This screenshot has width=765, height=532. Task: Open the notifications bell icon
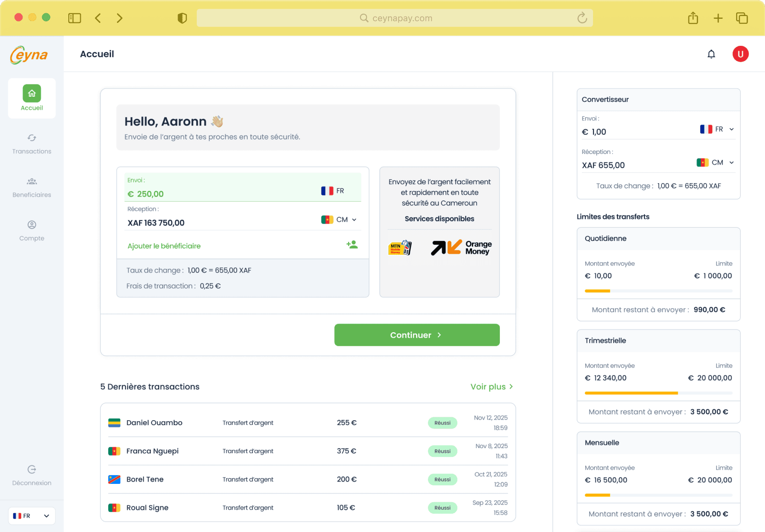pos(711,54)
